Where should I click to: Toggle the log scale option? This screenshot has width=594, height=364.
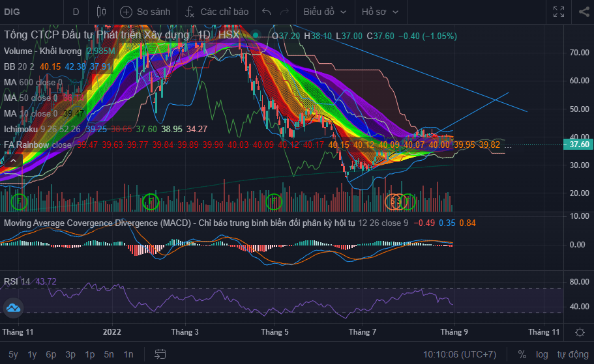[x=542, y=354]
